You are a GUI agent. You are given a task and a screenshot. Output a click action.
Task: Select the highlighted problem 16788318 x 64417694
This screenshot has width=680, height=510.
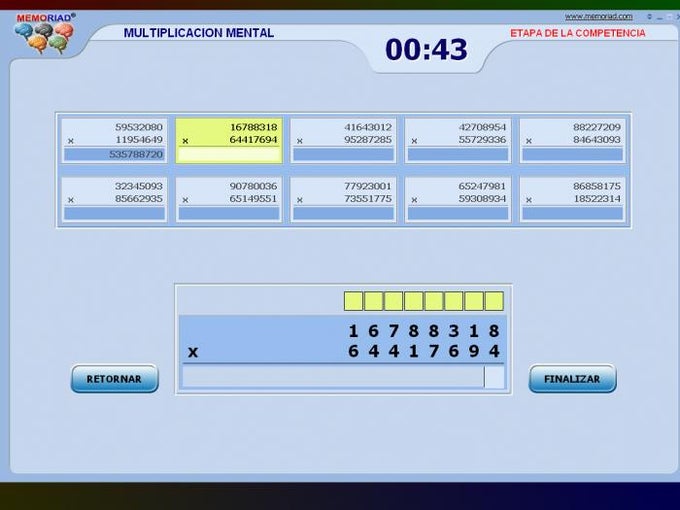pos(229,141)
